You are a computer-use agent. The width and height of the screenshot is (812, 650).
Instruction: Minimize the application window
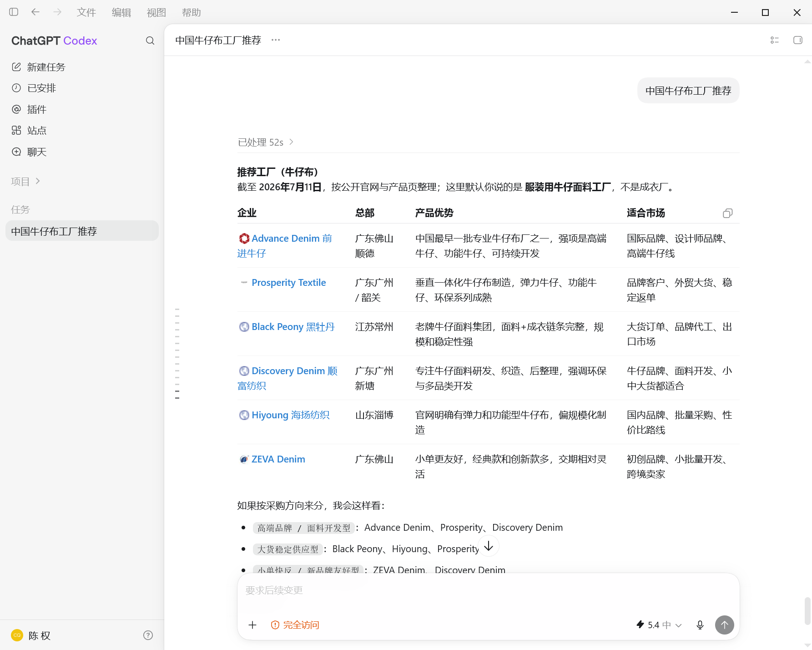tap(734, 12)
